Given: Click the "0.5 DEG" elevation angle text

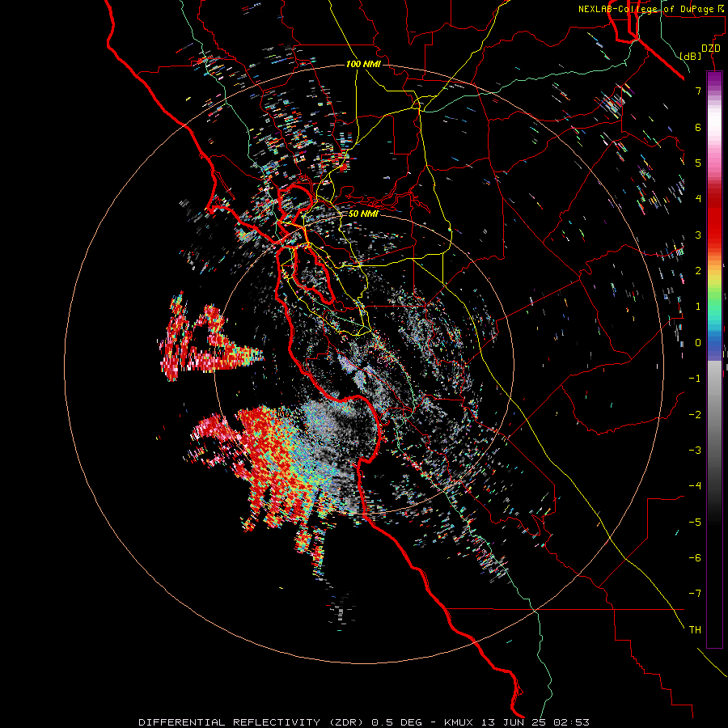Looking at the screenshot, I should click(x=396, y=722).
